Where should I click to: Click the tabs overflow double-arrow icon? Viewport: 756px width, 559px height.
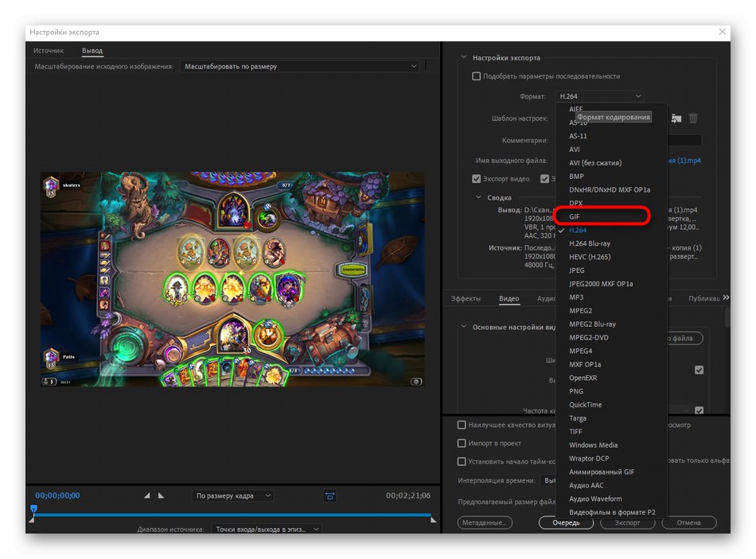tap(726, 298)
